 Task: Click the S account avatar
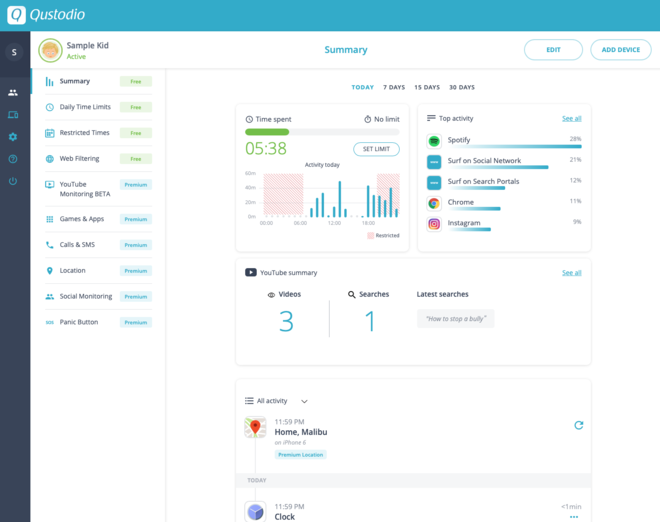(14, 52)
